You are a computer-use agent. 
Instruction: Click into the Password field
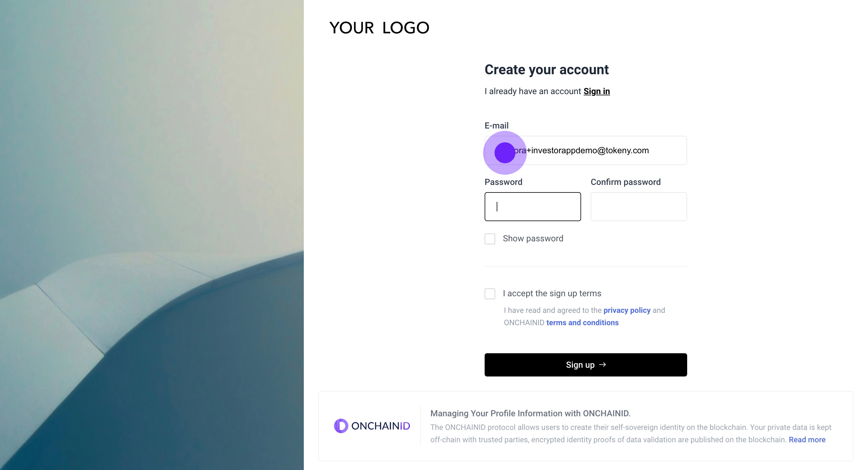click(x=532, y=207)
